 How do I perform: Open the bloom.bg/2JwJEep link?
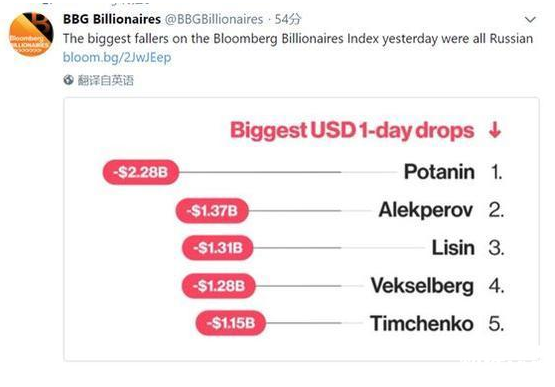pyautogui.click(x=117, y=57)
